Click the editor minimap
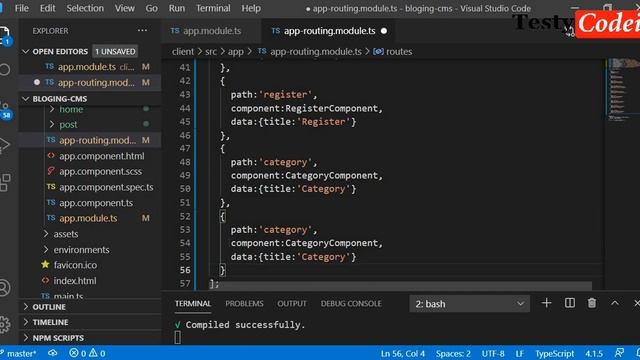This screenshot has height=360, width=640. 623,90
